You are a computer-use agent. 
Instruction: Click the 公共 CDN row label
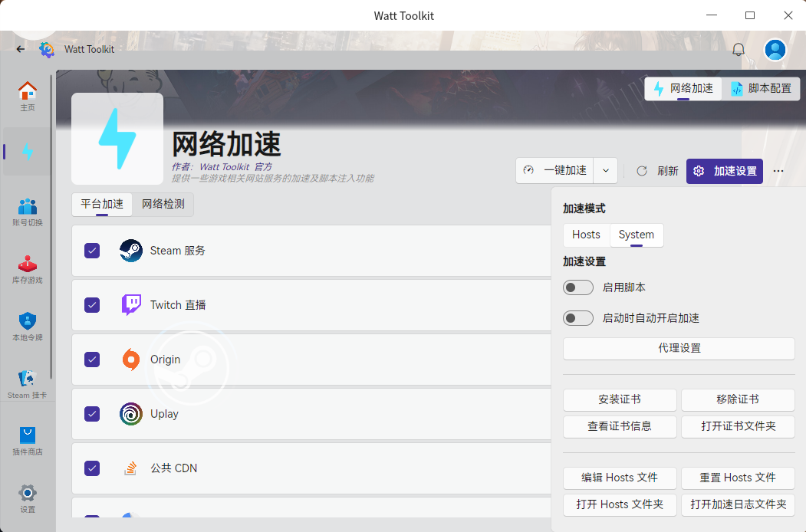(174, 468)
